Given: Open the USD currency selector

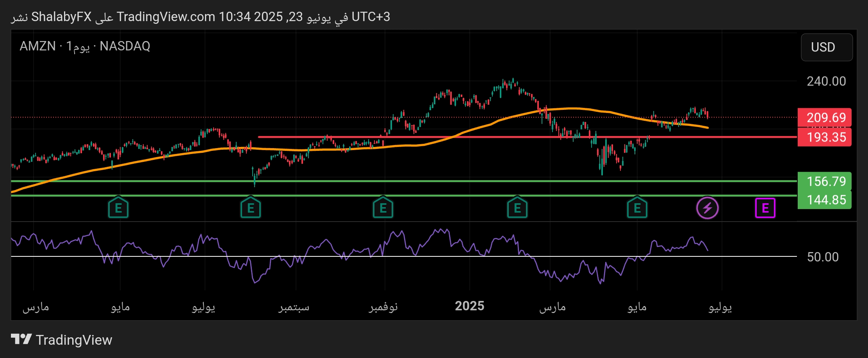Looking at the screenshot, I should coord(827,47).
